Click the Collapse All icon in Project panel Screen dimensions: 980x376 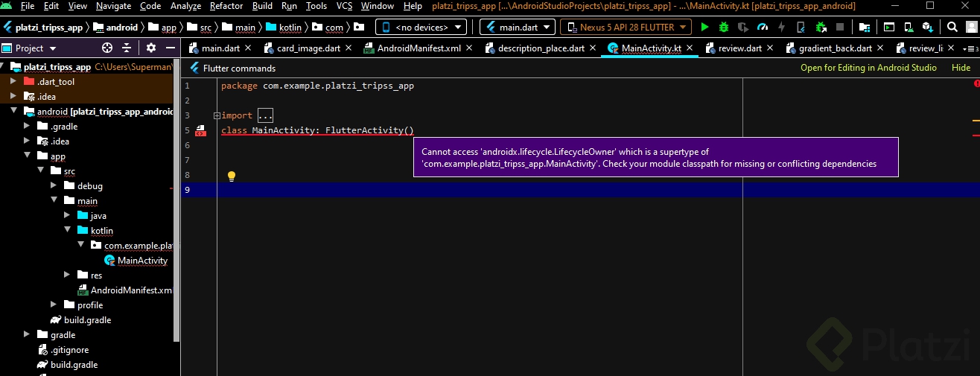click(x=127, y=48)
